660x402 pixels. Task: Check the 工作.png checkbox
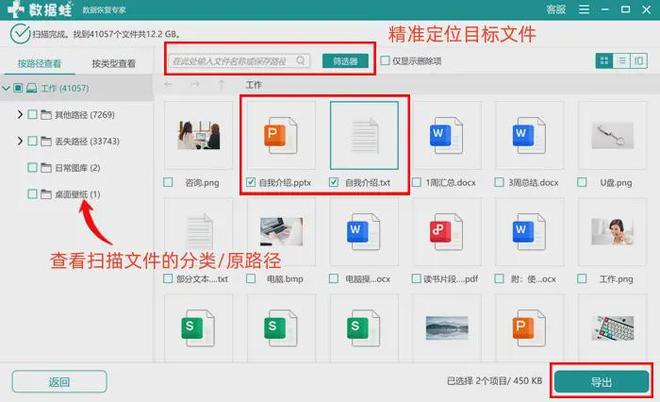click(582, 278)
